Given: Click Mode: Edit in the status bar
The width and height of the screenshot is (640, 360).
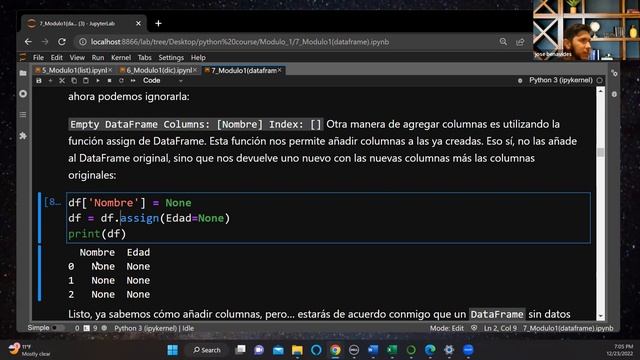Looking at the screenshot, I should (447, 328).
